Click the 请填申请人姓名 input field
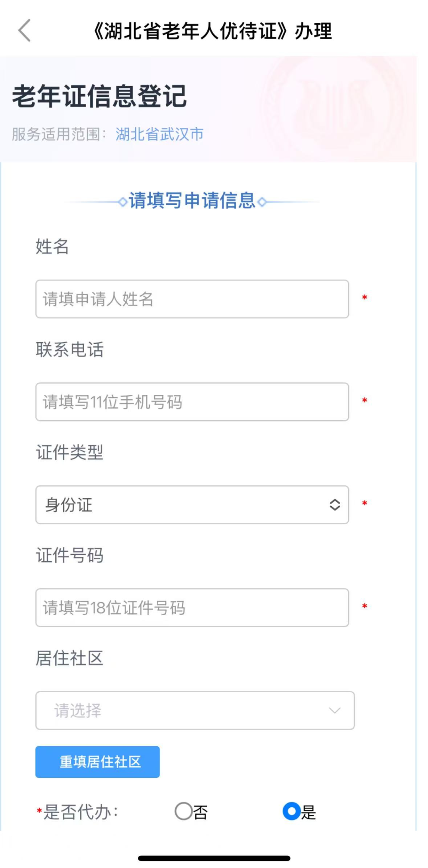 (192, 299)
